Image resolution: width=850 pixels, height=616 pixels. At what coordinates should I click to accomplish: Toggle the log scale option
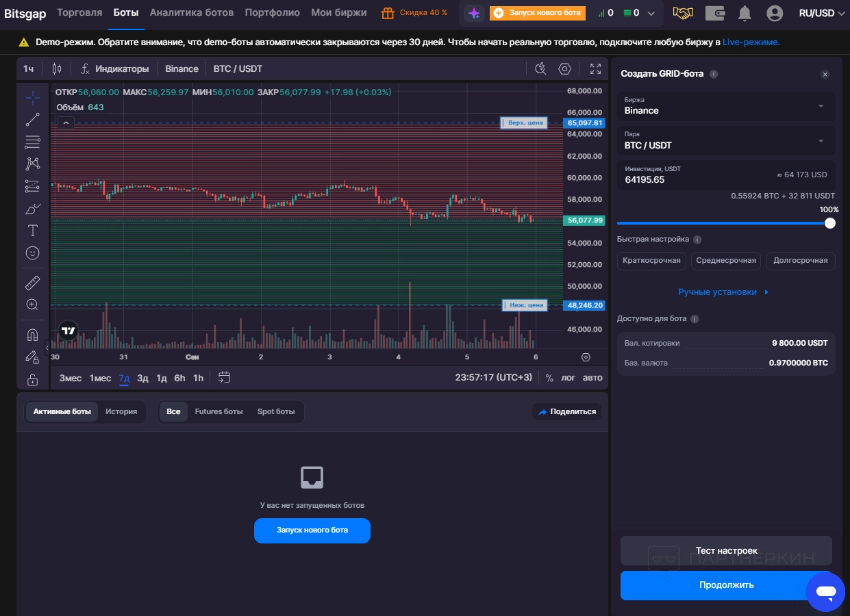pos(568,378)
